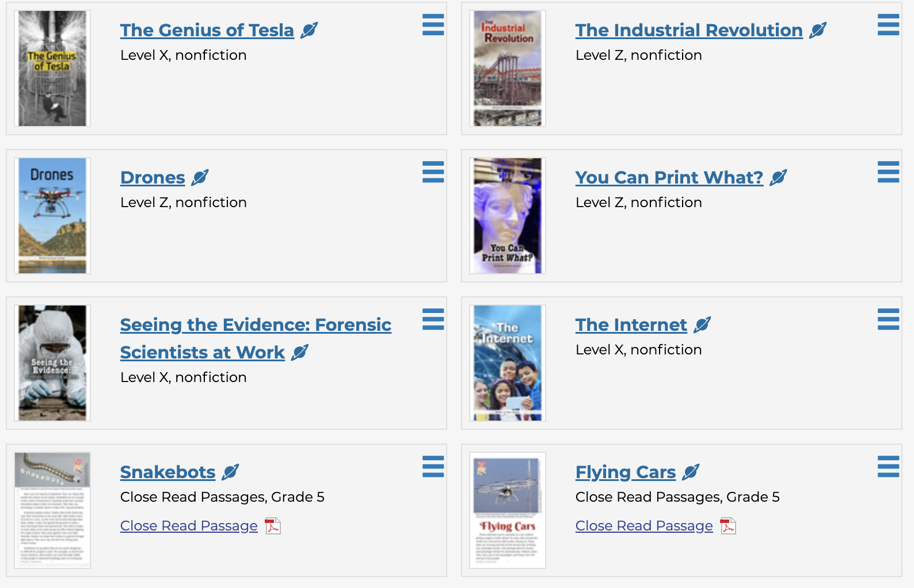Open the options menu for You Can Print What?
The image size is (914, 588).
[x=888, y=172]
